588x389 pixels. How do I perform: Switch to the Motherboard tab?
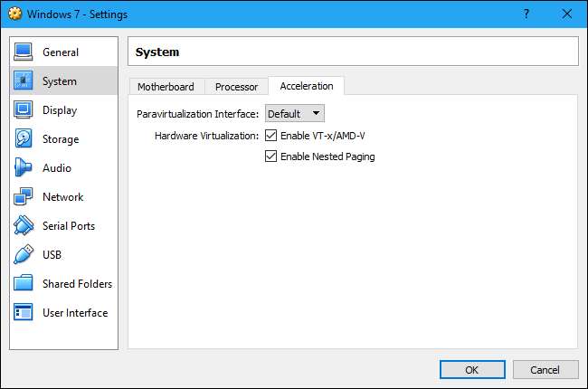pyautogui.click(x=166, y=87)
